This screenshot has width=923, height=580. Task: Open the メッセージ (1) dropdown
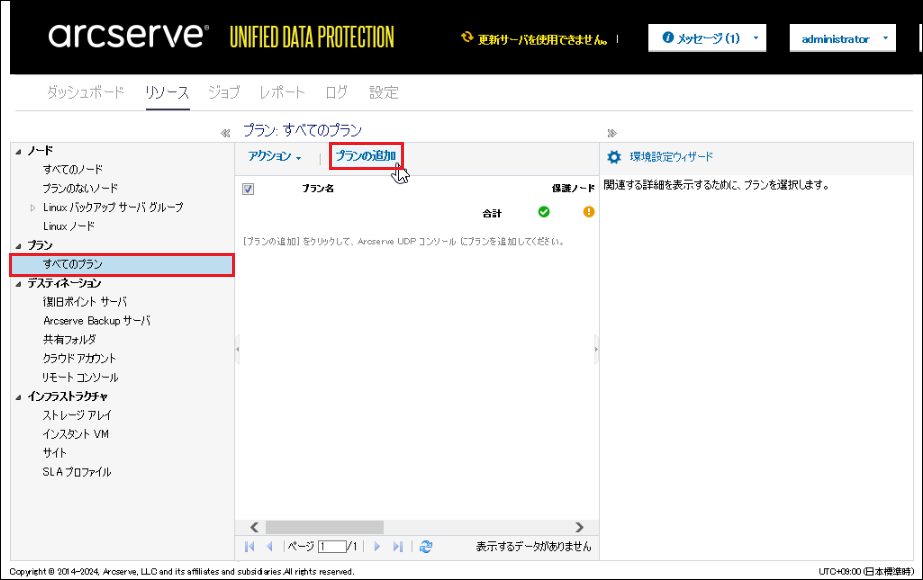pos(707,38)
